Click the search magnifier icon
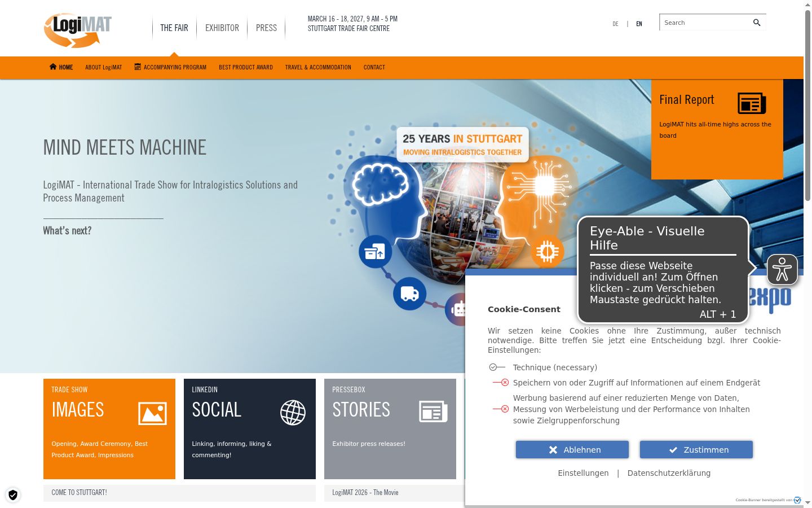This screenshot has height=508, width=812. (757, 23)
